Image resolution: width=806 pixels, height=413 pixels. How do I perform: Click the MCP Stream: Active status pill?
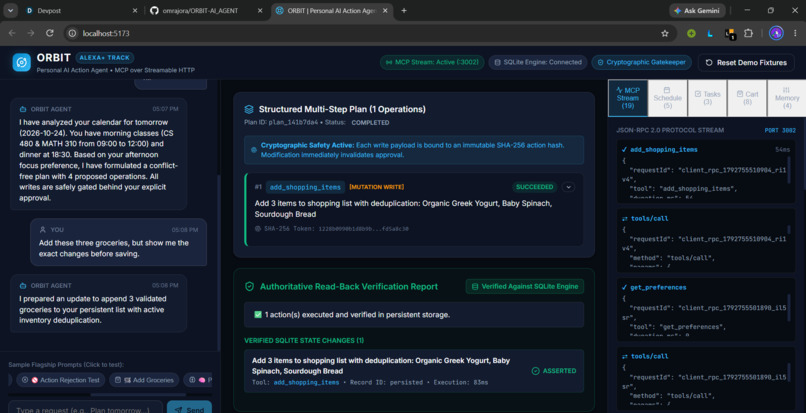(x=432, y=62)
